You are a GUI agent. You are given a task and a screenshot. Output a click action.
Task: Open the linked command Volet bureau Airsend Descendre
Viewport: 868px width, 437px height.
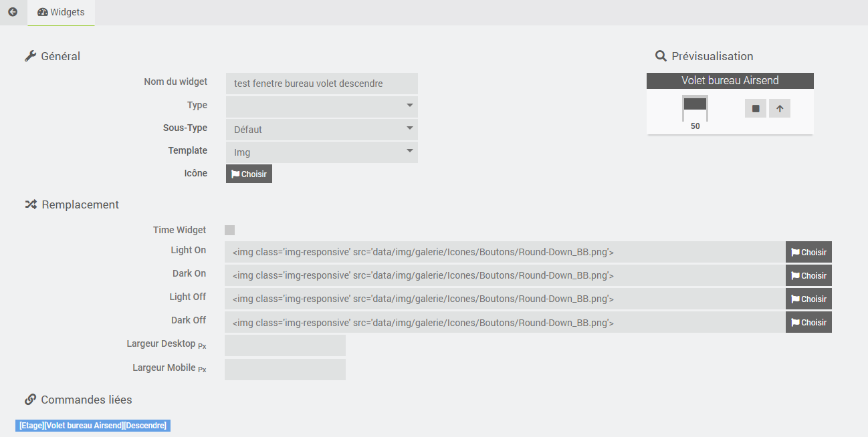93,425
